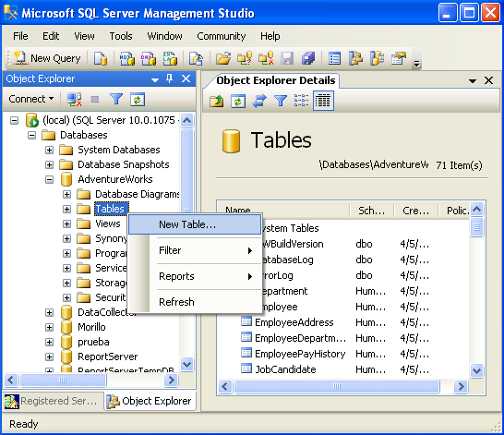The width and height of the screenshot is (504, 435).
Task: Expand the Morillo database
Action: 49,327
